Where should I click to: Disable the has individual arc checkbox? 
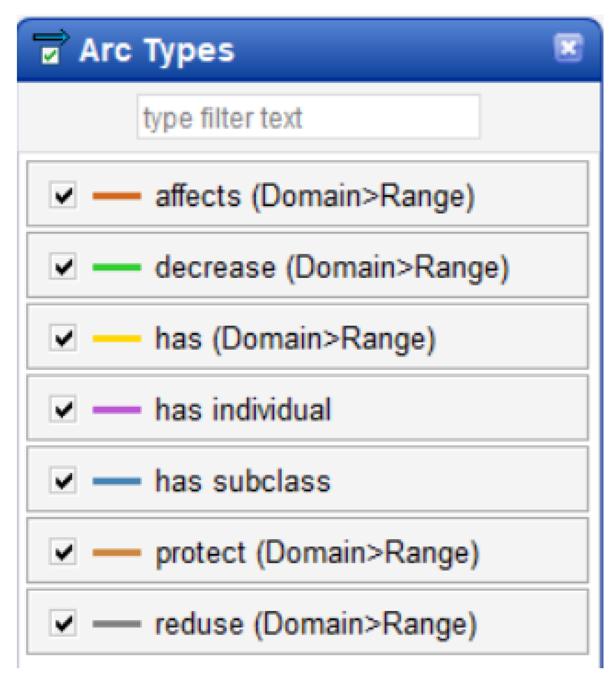pos(63,409)
